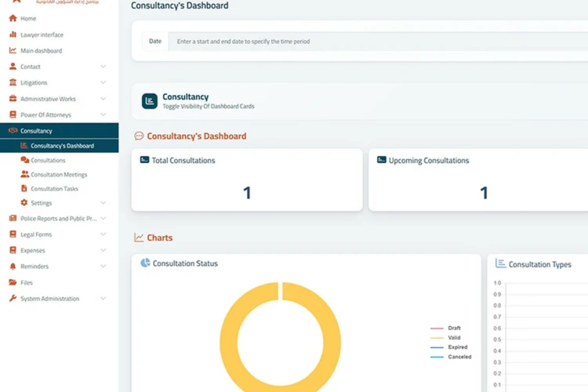Click the Main dashboard line chart icon
588x392 pixels.
(13, 50)
